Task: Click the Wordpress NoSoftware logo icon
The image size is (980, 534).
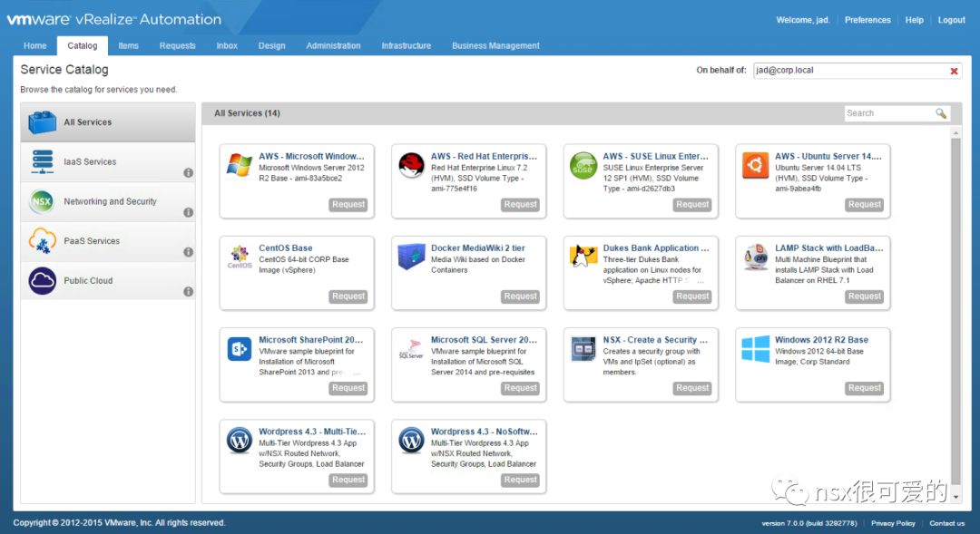Action: click(411, 441)
